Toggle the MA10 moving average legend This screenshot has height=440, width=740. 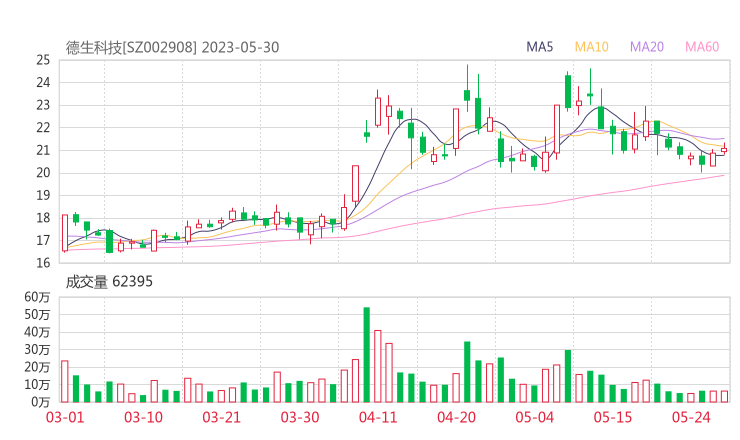click(591, 47)
